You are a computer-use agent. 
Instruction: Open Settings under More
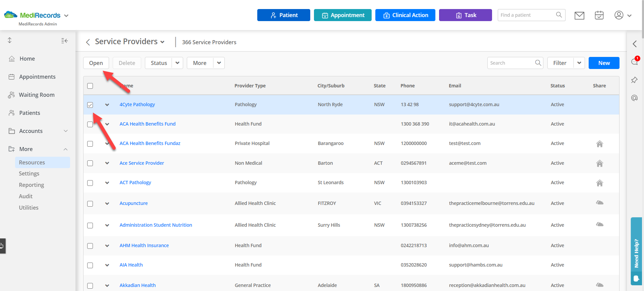[x=29, y=173]
